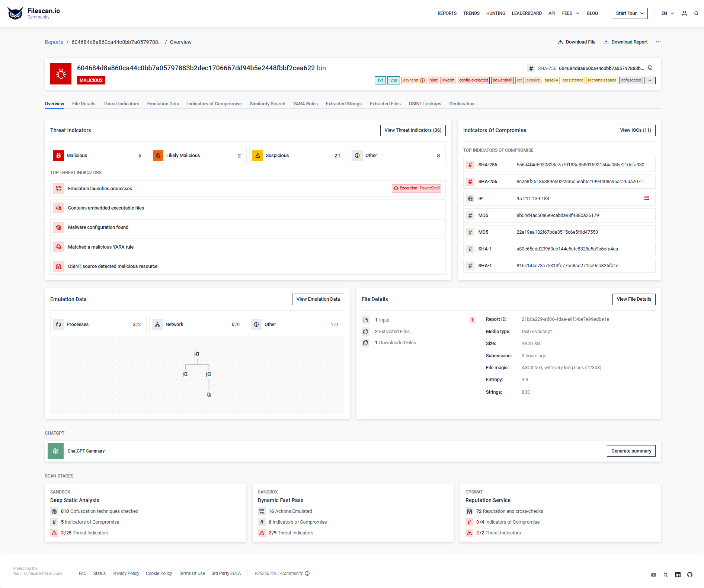Screen dimensions: 704x588
Task: Open REPORTS in top navigation
Action: [x=447, y=13]
